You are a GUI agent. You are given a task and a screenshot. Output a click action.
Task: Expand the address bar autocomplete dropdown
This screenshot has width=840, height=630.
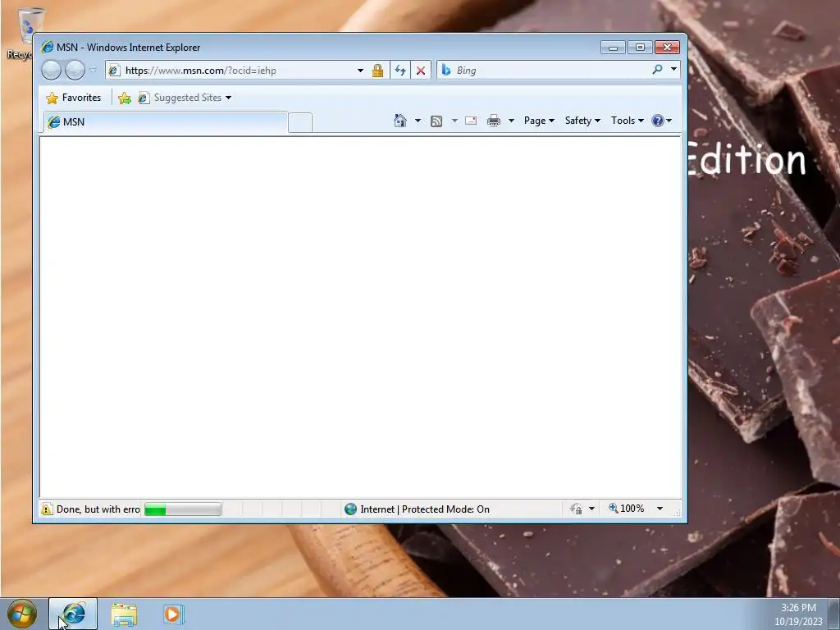(x=361, y=71)
